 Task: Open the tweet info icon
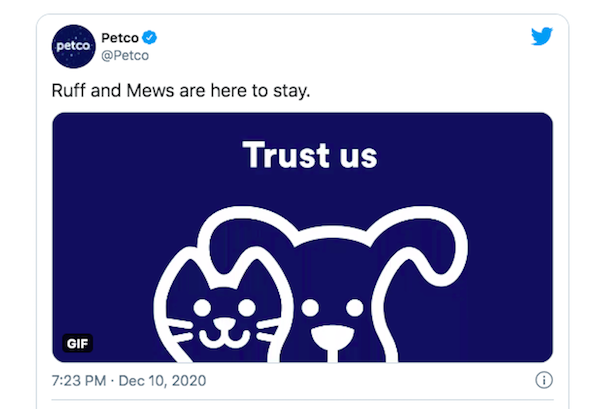(544, 380)
